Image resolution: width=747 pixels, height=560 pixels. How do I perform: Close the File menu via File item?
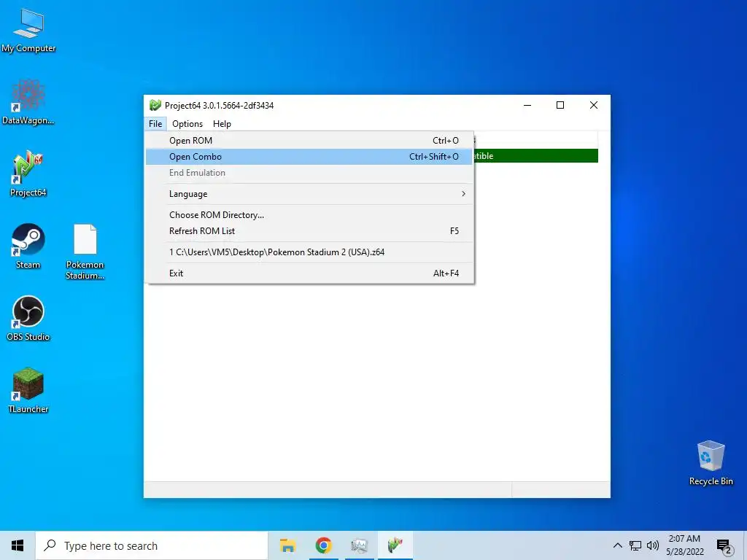pos(155,124)
